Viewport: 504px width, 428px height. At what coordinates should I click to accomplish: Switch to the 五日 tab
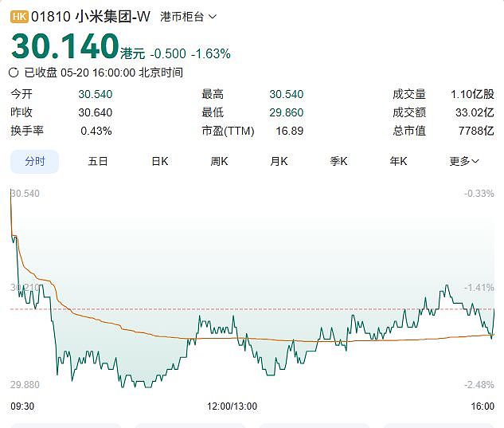98,161
